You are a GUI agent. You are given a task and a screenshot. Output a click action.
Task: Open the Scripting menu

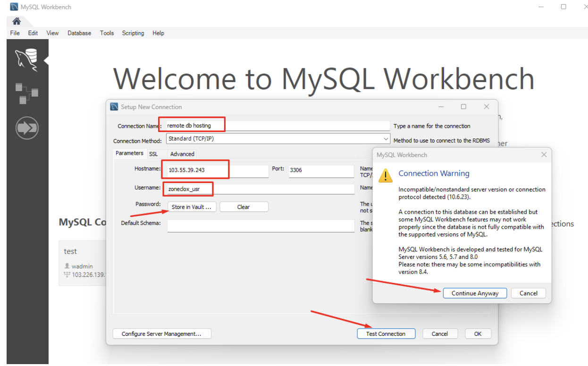pyautogui.click(x=133, y=33)
